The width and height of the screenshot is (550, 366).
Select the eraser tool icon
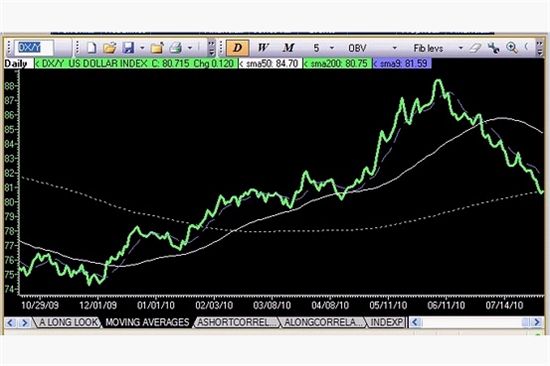[x=475, y=48]
